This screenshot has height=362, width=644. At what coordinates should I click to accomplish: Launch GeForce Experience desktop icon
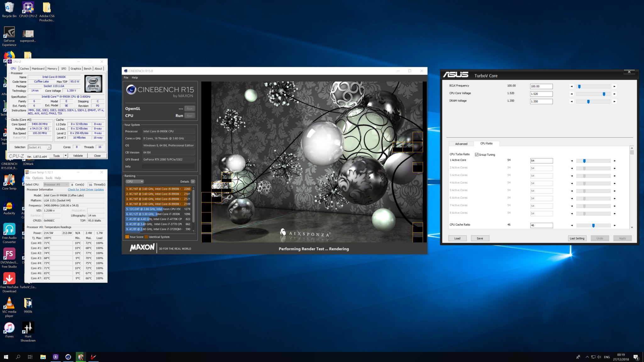pos(9,36)
